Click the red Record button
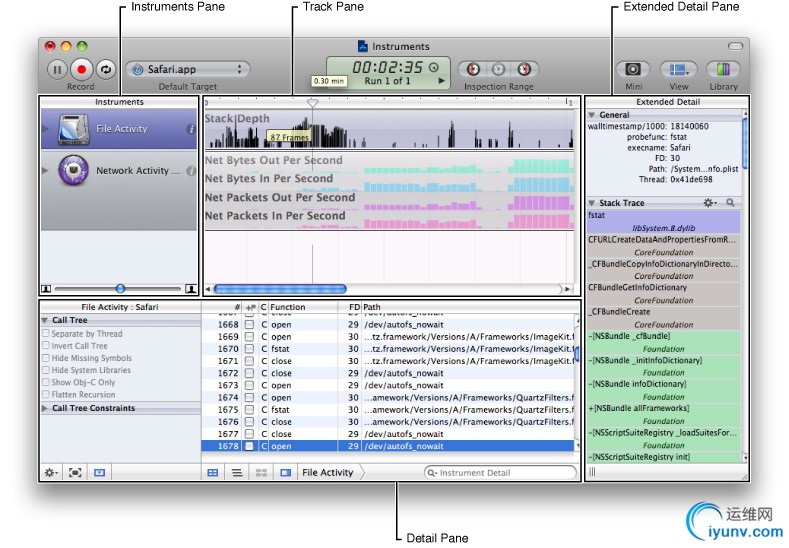The image size is (789, 548). [82, 69]
